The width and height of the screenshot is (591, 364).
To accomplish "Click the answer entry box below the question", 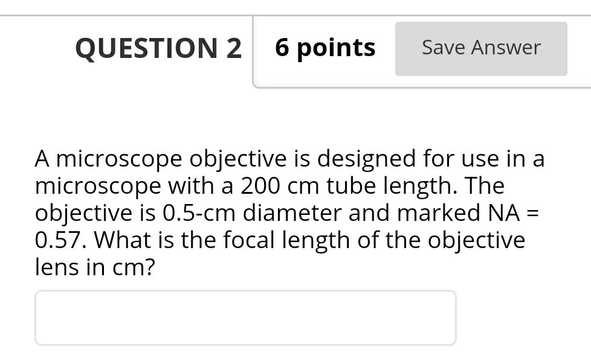I will click(245, 318).
